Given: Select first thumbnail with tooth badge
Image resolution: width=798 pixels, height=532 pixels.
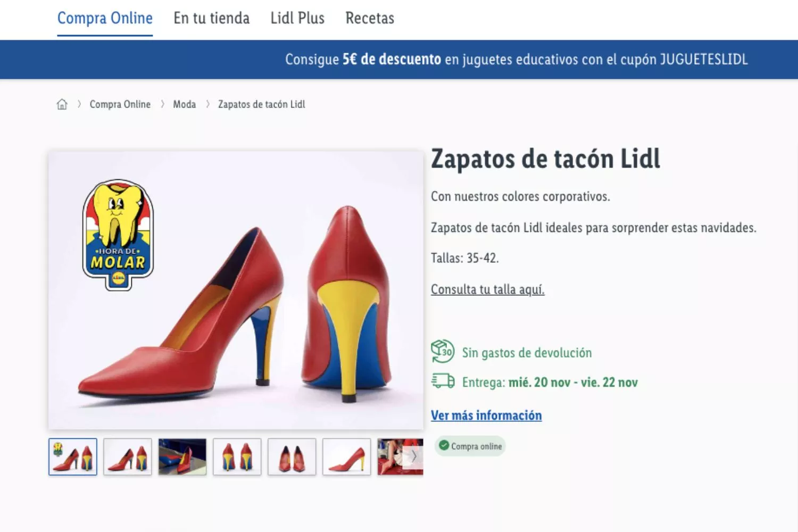Looking at the screenshot, I should 73,456.
